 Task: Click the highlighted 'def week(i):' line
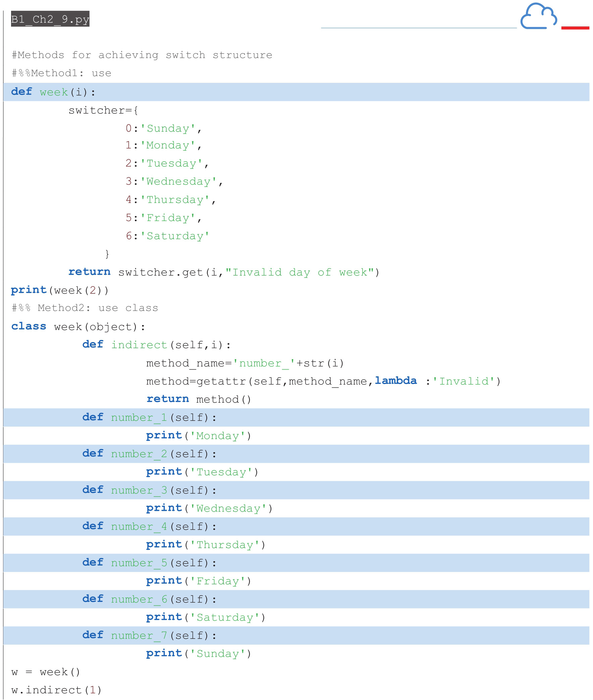point(53,92)
